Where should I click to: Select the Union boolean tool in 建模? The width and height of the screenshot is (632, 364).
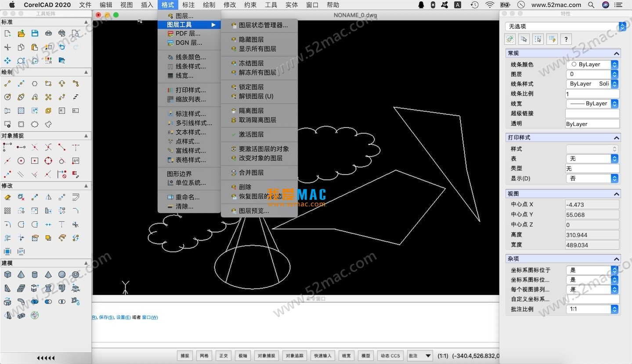pos(35,302)
